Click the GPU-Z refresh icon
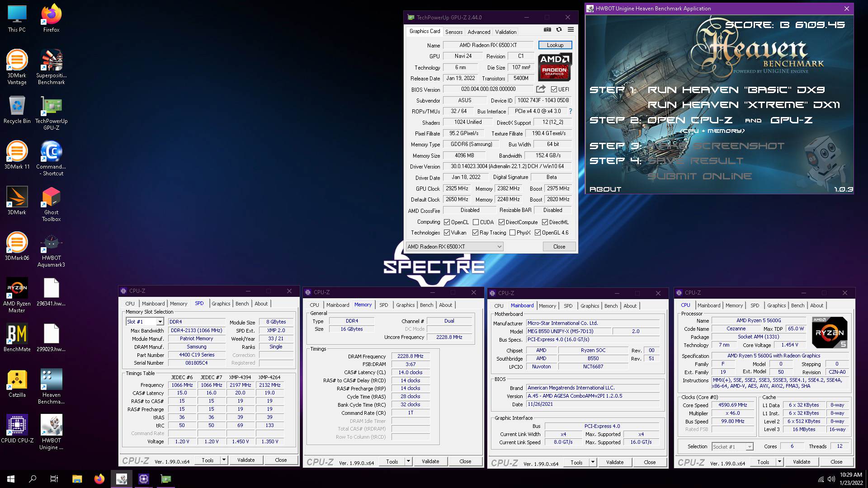 point(559,30)
